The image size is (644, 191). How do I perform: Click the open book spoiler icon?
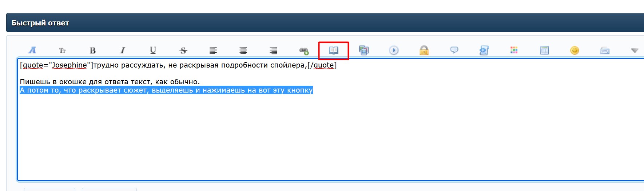click(x=334, y=50)
